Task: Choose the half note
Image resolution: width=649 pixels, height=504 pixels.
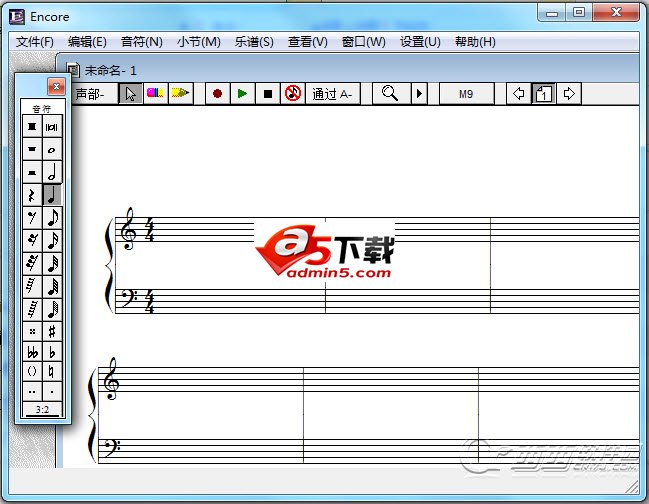Action: (52, 172)
